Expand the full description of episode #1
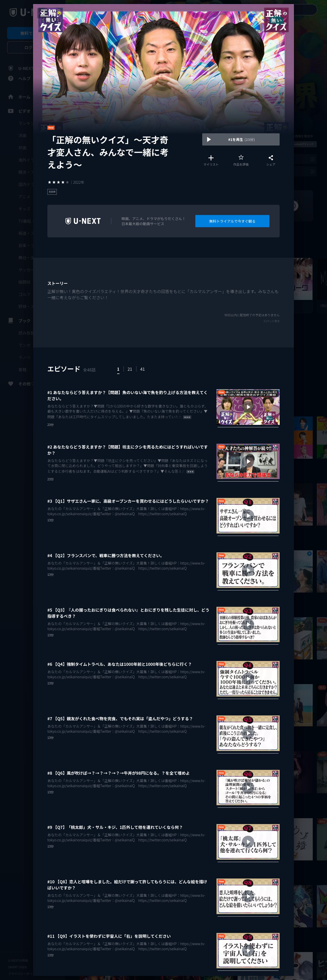The height and width of the screenshot is (980, 327). coord(187,417)
